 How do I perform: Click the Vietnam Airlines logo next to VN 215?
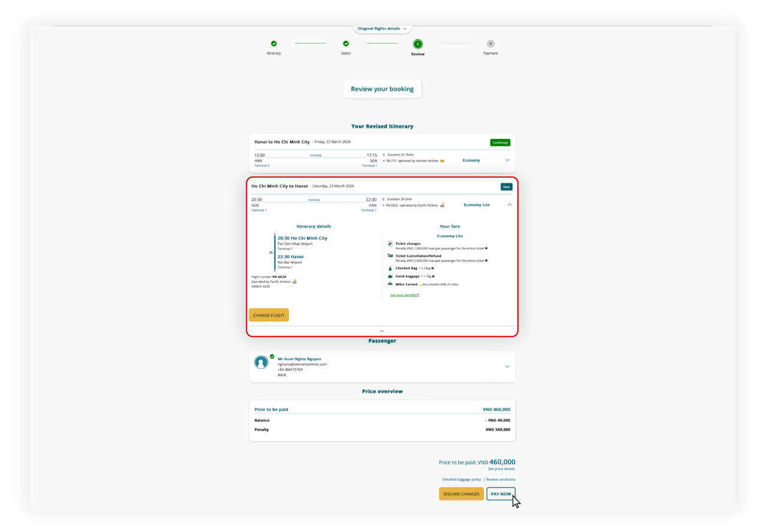click(x=442, y=161)
